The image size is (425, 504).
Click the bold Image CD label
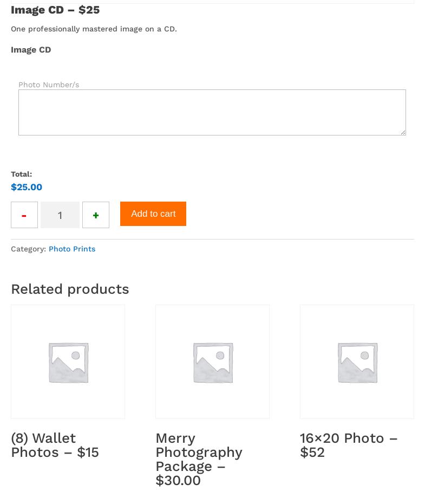click(31, 49)
